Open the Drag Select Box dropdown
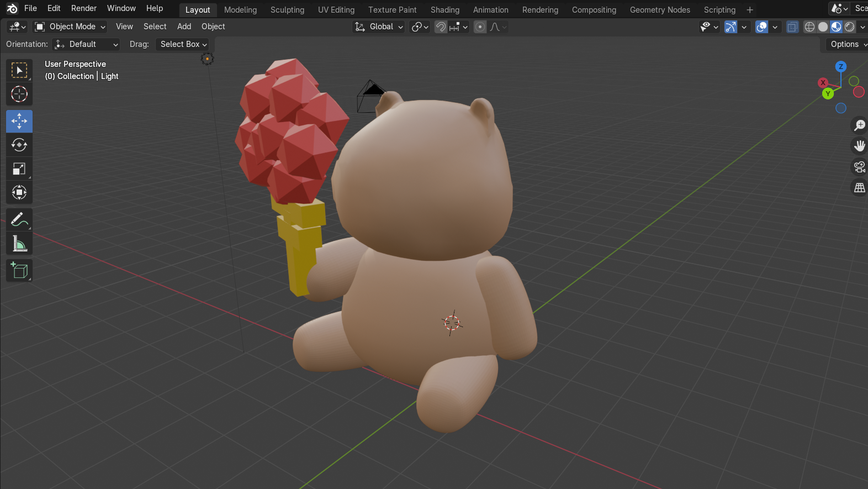The height and width of the screenshot is (489, 868). coord(184,44)
